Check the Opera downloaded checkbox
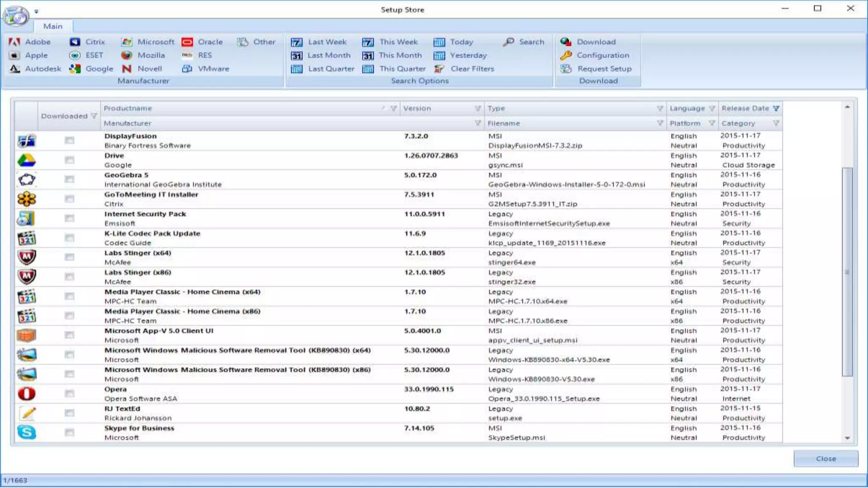868x488 pixels. [70, 394]
